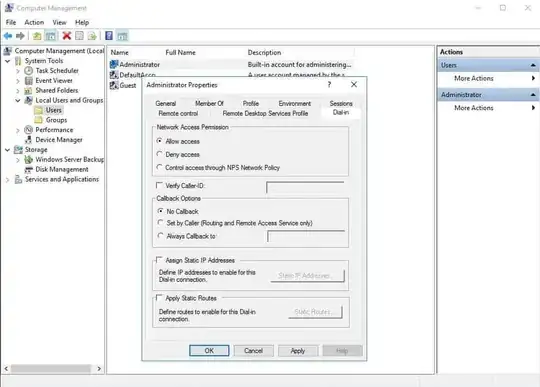
Task: Select Set by Caller radio option
Action: [160, 222]
